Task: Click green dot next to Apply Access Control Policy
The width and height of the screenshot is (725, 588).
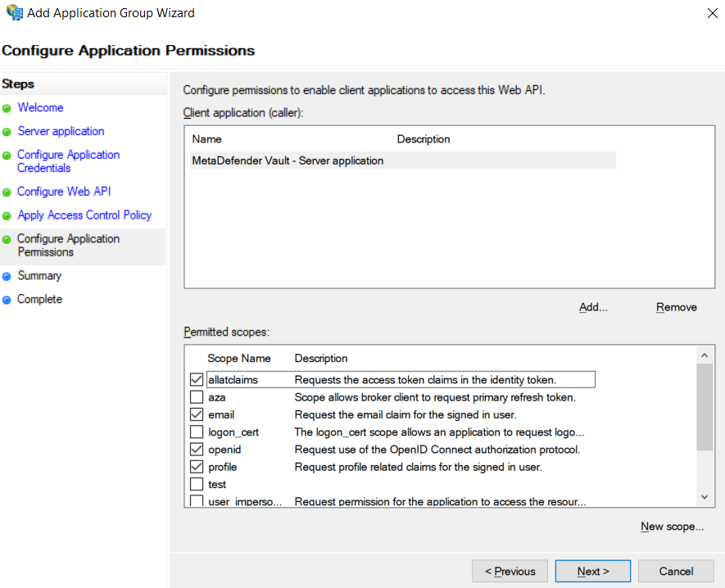Action: tap(7, 216)
